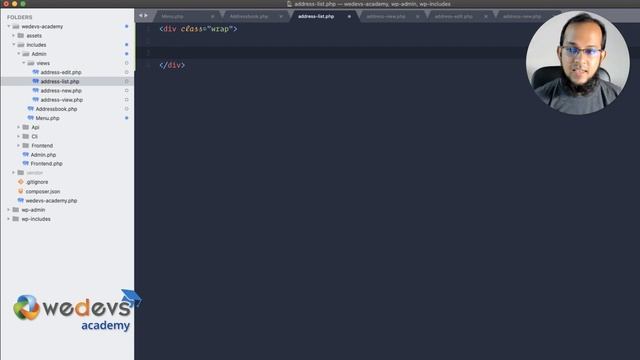Switch to the address-new.php tab
Screen dimensions: 640x360
point(522,16)
